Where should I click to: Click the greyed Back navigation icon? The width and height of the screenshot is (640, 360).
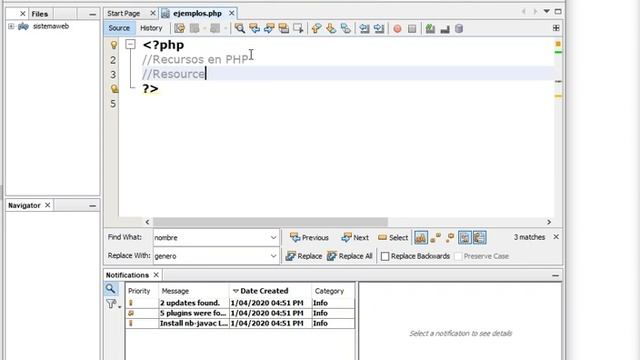point(524,11)
